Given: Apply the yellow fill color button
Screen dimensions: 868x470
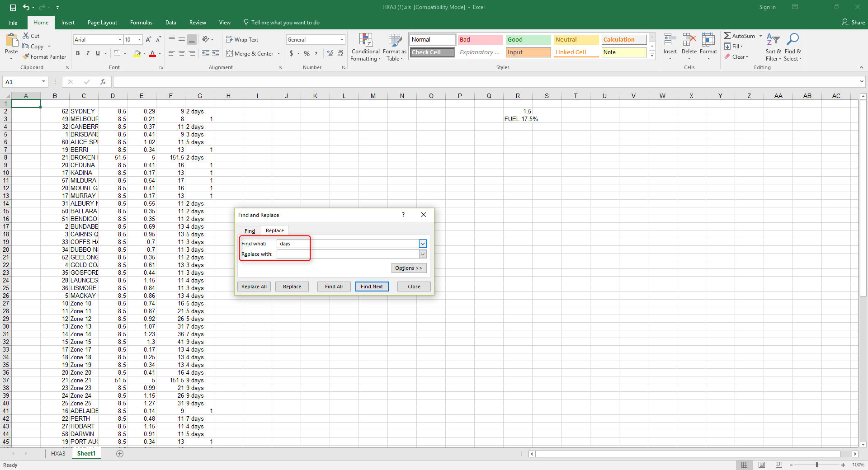Looking at the screenshot, I should (137, 53).
